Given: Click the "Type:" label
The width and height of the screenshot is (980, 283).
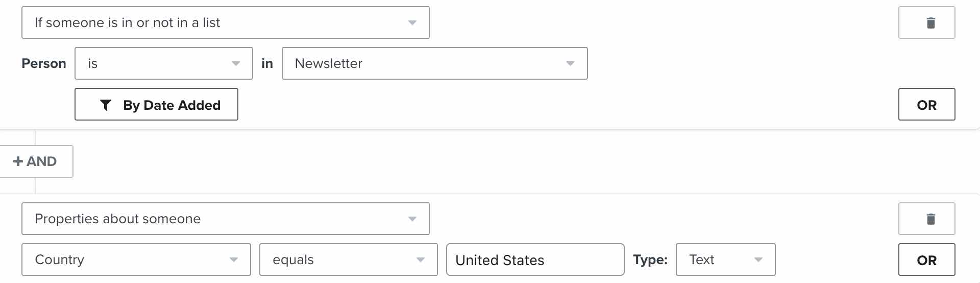Looking at the screenshot, I should 650,260.
